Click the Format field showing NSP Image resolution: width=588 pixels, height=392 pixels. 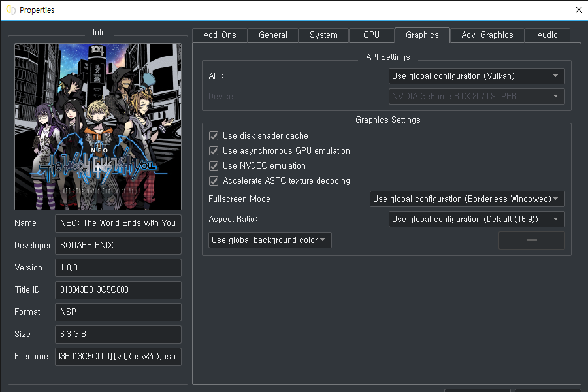pos(118,312)
